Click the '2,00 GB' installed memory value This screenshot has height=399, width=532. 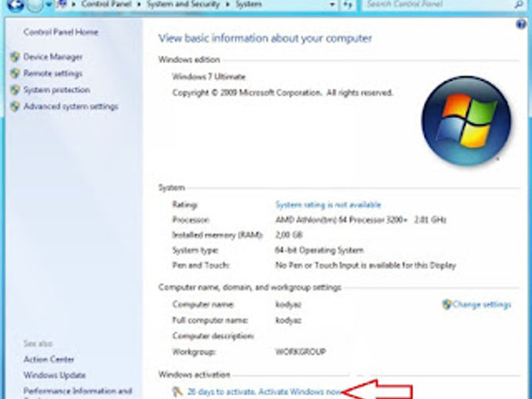[x=288, y=235]
